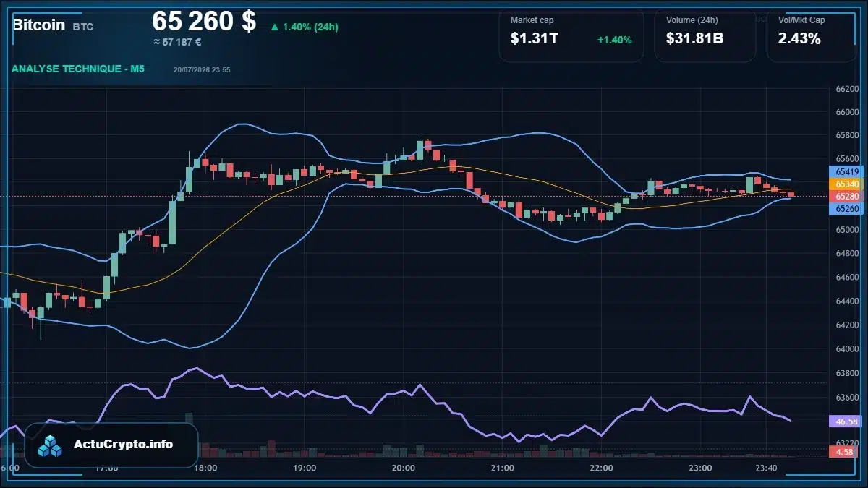Click the 65600 price axis label
This screenshot has width=868, height=488.
(846, 159)
